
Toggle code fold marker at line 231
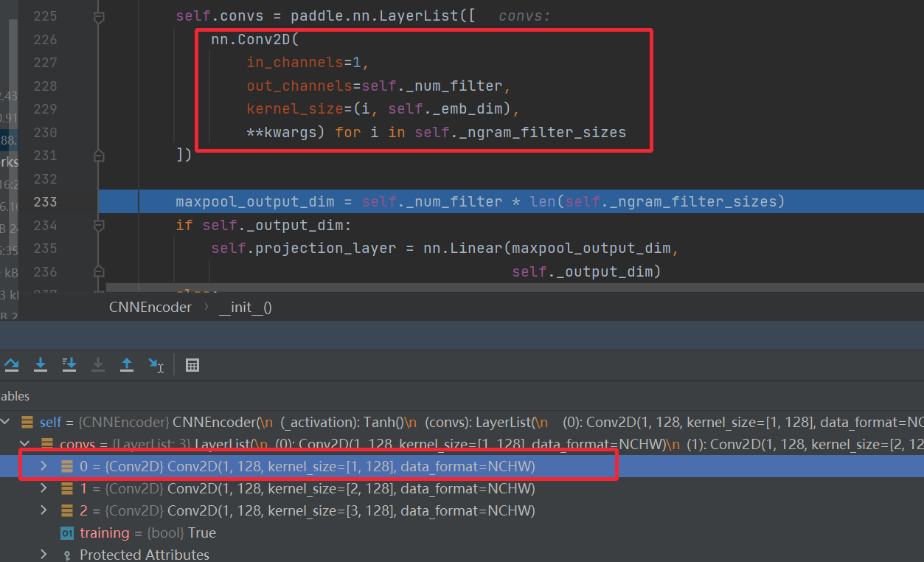click(99, 155)
